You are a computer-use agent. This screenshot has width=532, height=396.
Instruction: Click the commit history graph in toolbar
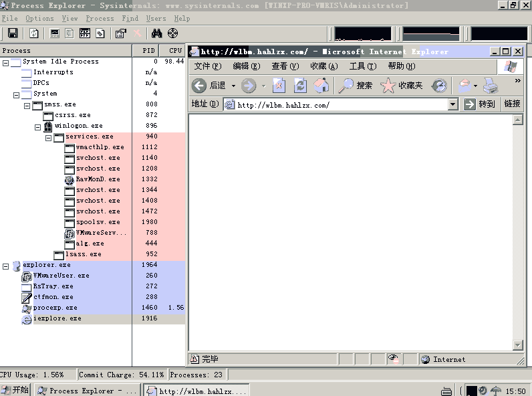(431, 34)
